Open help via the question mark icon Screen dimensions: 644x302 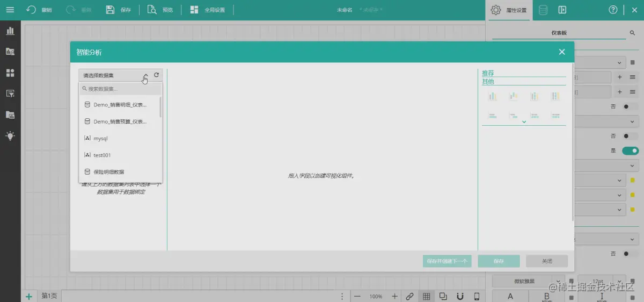613,10
